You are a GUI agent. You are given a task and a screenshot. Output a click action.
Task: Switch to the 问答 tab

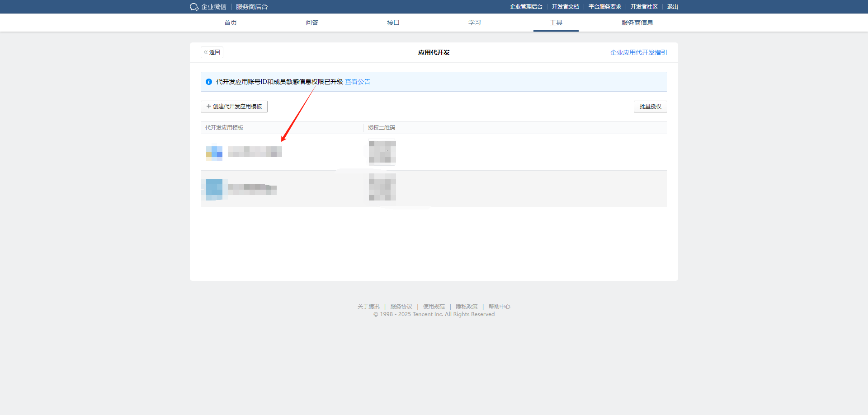tap(312, 23)
